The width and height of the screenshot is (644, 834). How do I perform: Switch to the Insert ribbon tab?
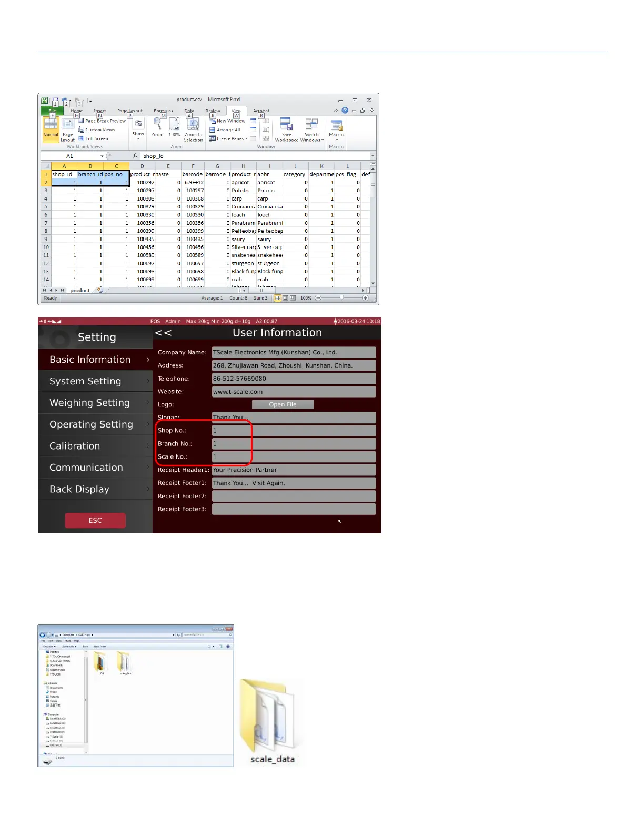(100, 111)
